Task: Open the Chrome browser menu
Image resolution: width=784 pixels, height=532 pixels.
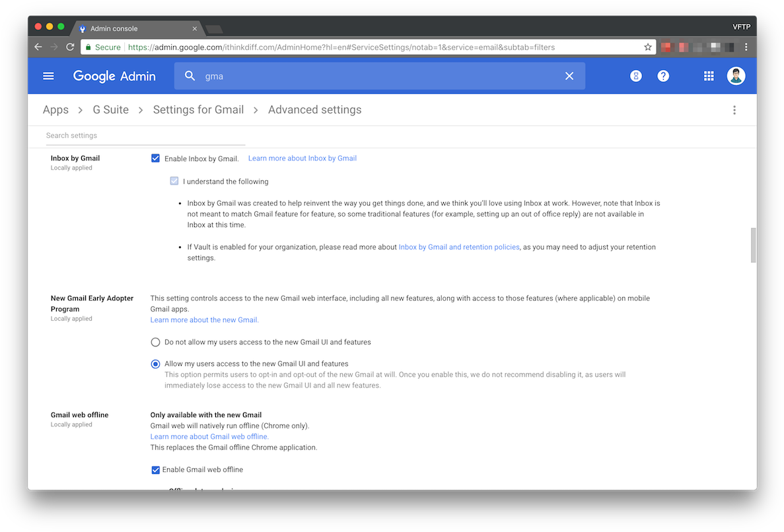Action: [x=746, y=47]
